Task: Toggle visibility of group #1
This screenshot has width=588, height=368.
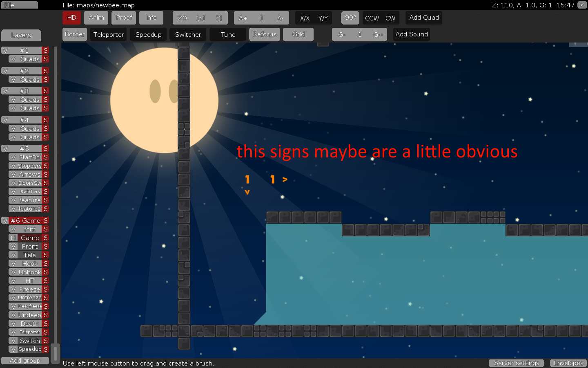Action: tap(5, 51)
